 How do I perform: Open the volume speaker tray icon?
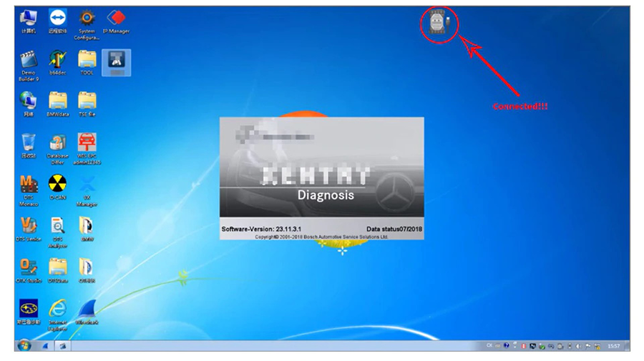pyautogui.click(x=578, y=346)
